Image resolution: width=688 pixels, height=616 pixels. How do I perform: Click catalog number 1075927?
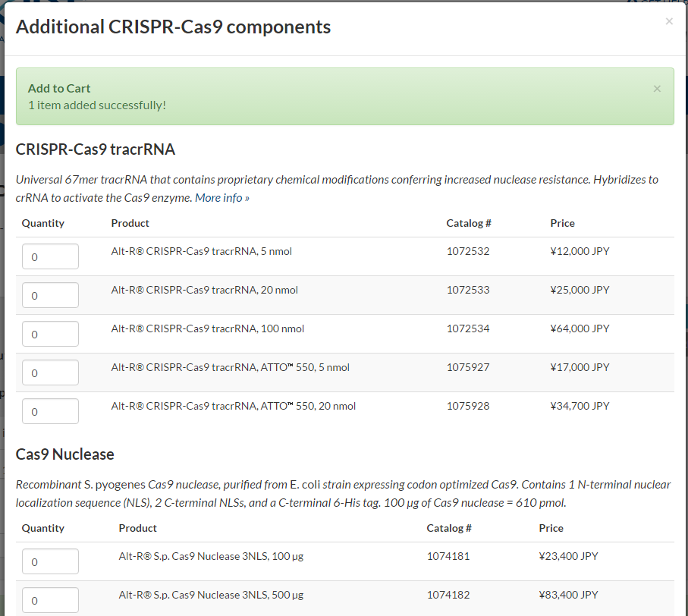[468, 367]
